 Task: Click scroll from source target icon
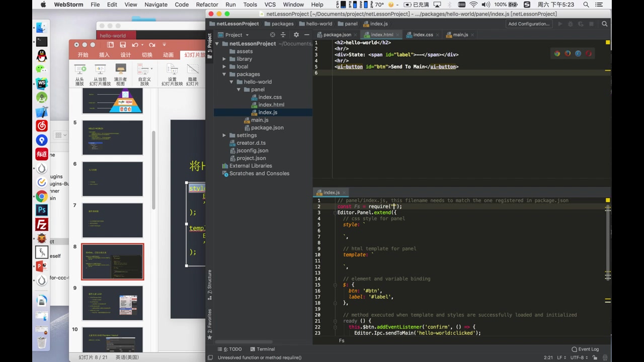tap(272, 35)
